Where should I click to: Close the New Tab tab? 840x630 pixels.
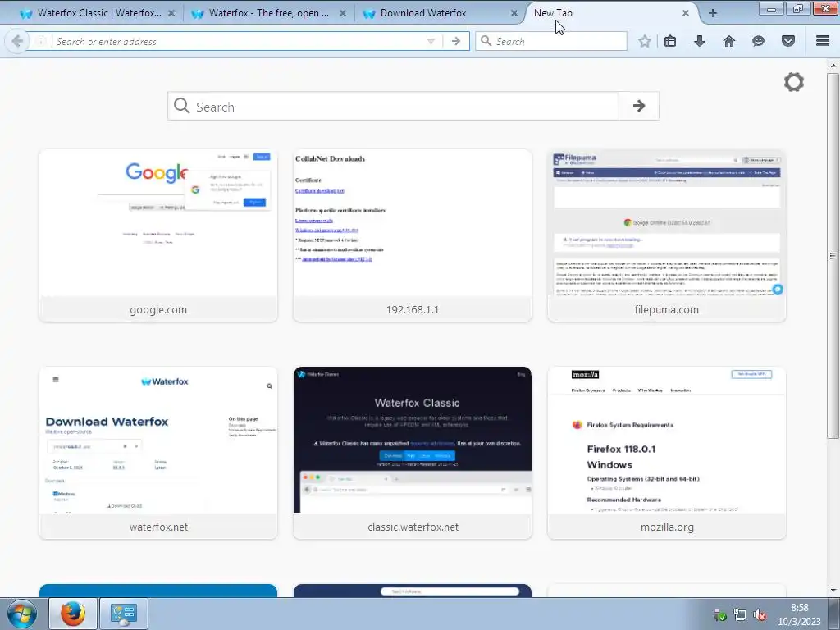(x=685, y=13)
